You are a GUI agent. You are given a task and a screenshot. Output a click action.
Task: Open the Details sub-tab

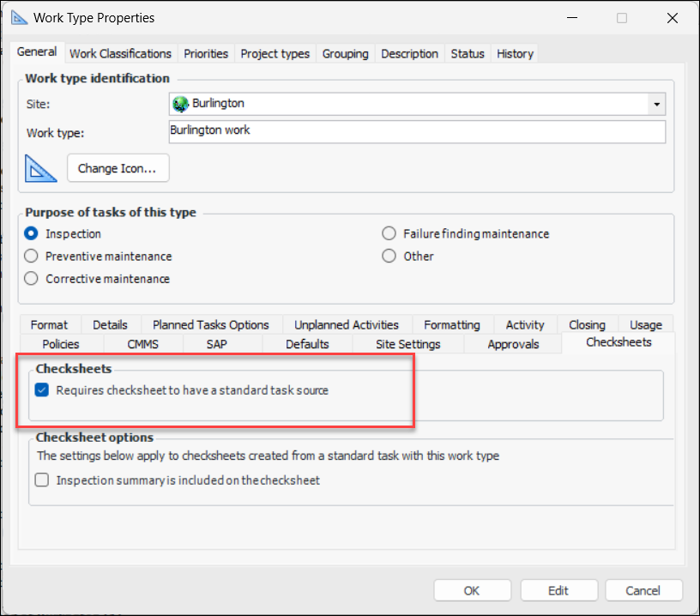coord(111,324)
